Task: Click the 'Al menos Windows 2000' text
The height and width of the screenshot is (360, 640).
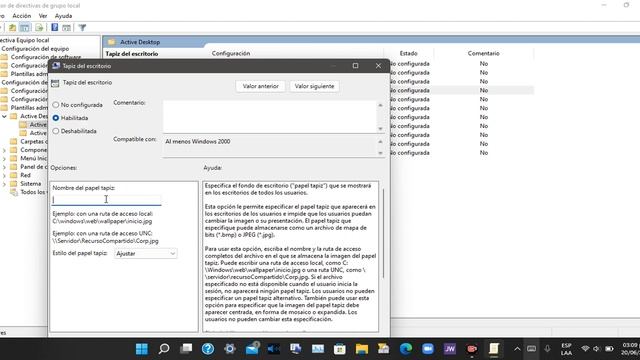Action: tap(198, 142)
